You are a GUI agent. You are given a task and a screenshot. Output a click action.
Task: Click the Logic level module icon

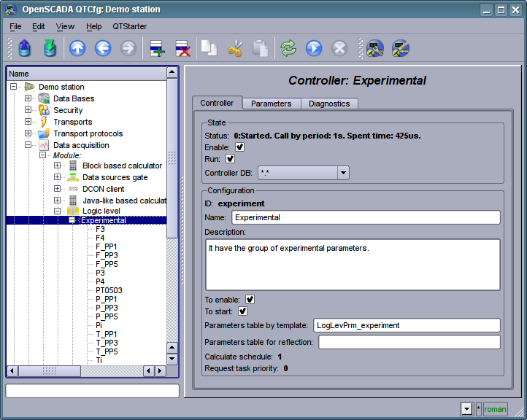[x=73, y=211]
